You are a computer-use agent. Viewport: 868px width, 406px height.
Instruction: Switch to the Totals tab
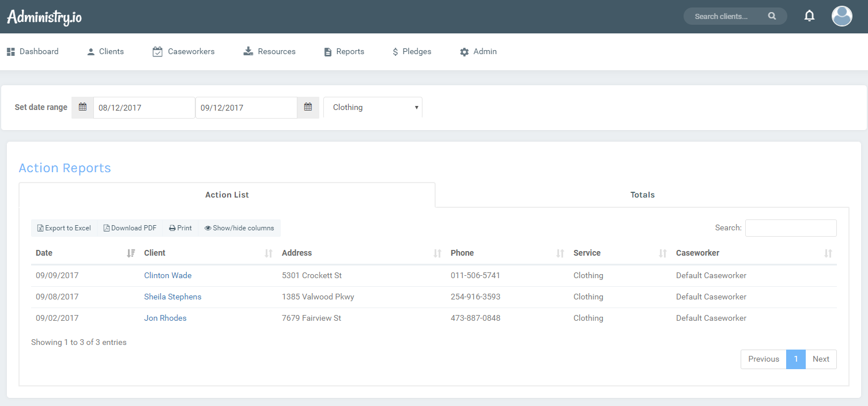[x=642, y=195]
